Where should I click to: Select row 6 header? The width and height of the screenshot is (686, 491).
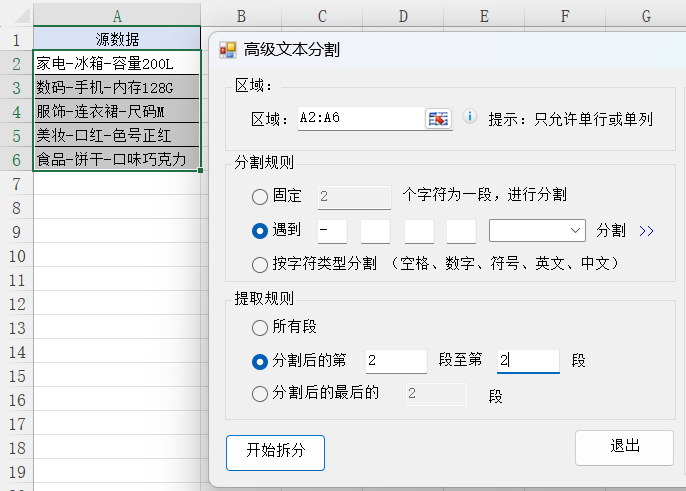pos(16,160)
